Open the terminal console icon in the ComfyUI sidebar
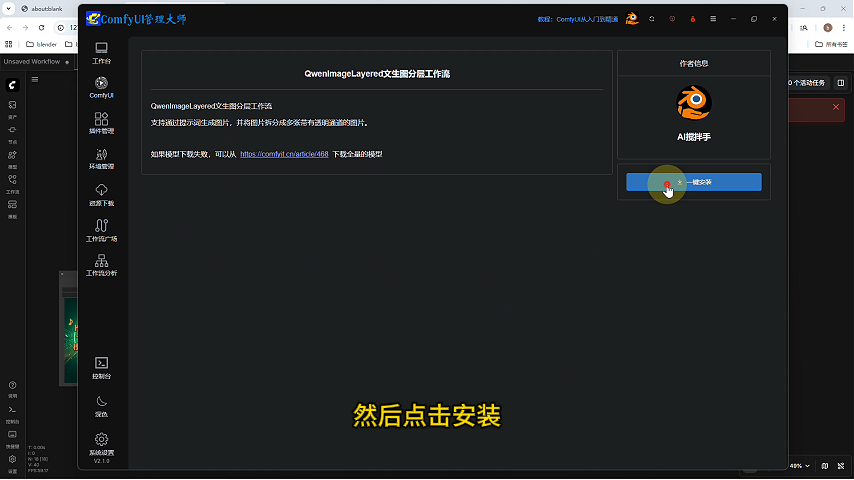 (13, 414)
